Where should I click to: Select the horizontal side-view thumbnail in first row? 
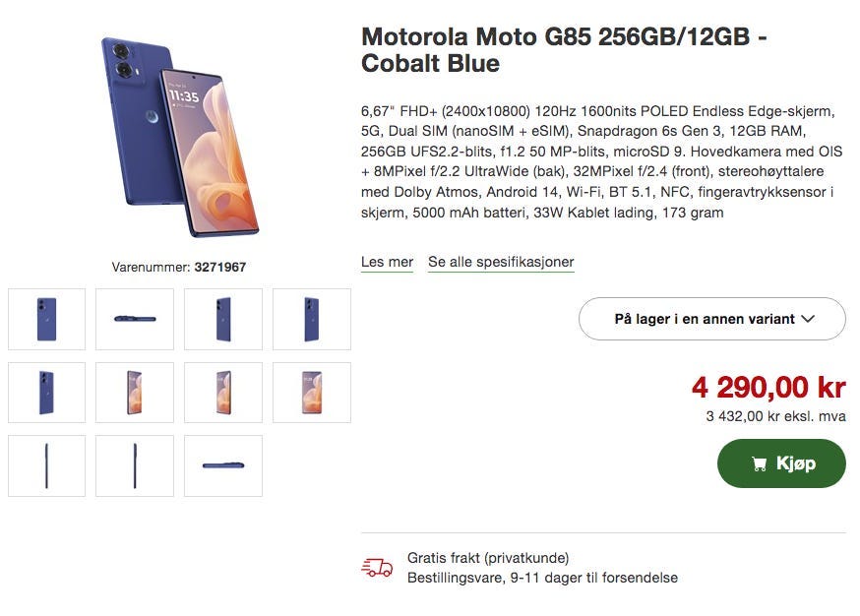tap(135, 319)
